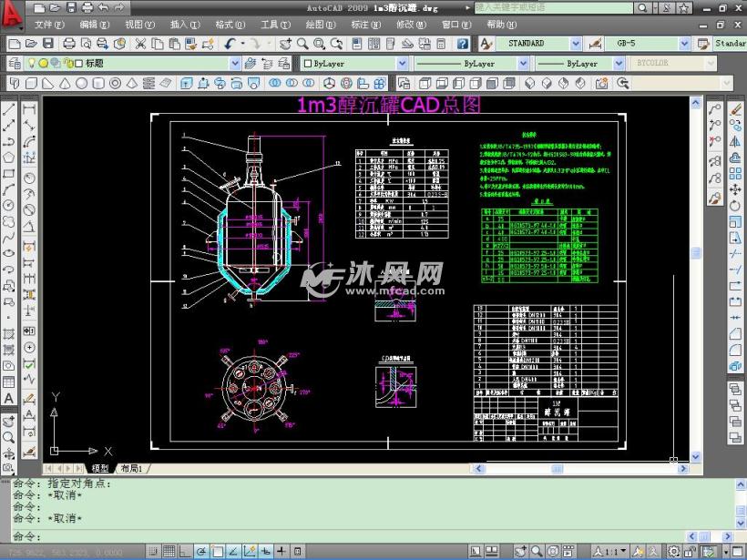Select the Line draw tool
Viewport: 747px width, 560px height.
pos(9,108)
